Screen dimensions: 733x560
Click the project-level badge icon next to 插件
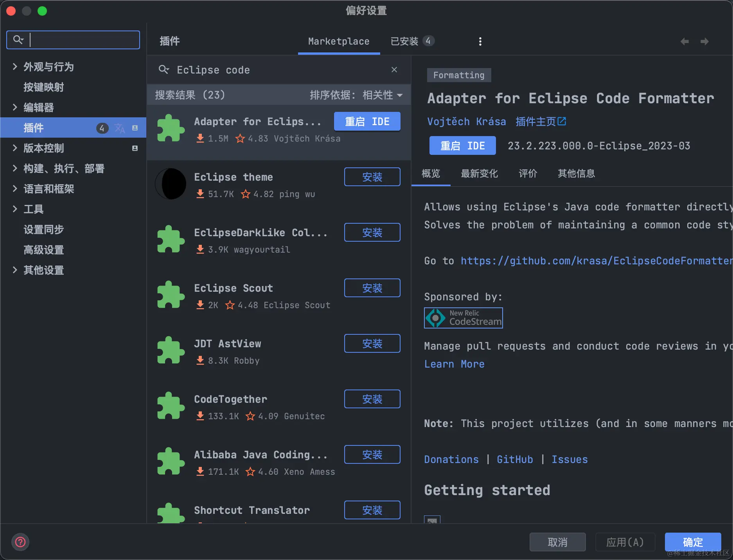(135, 128)
